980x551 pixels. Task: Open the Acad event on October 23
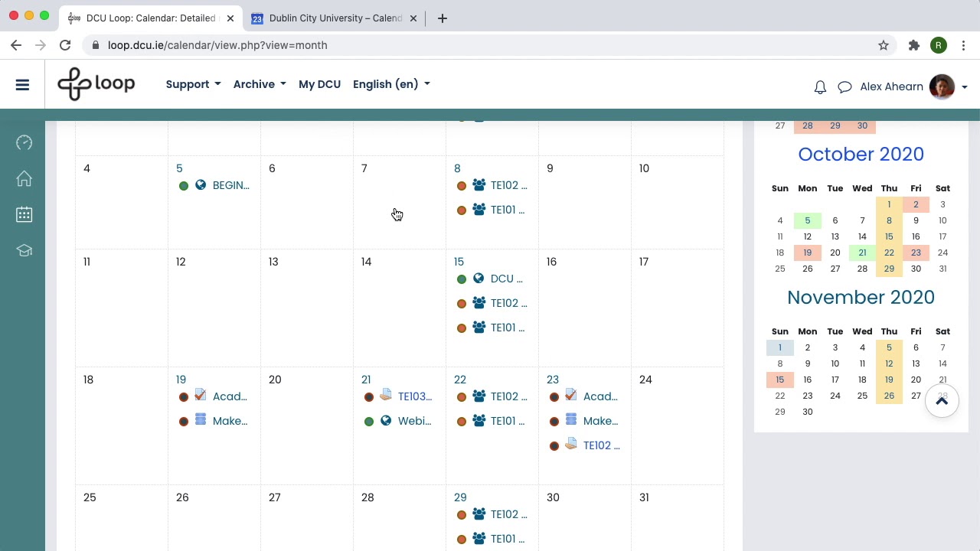point(600,396)
